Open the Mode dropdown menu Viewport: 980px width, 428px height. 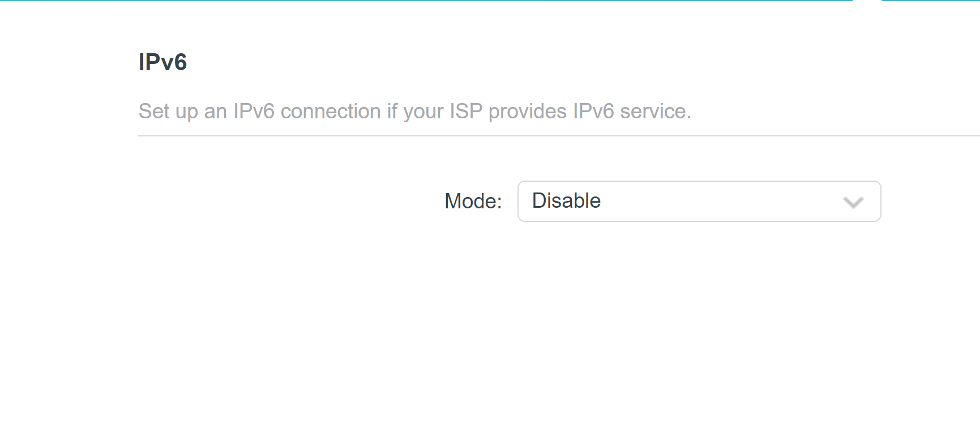pyautogui.click(x=699, y=201)
